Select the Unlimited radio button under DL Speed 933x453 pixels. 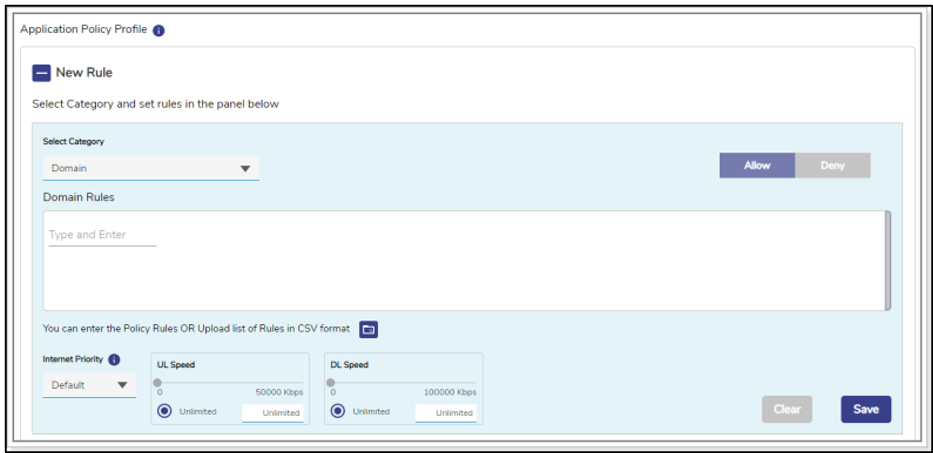(x=337, y=411)
